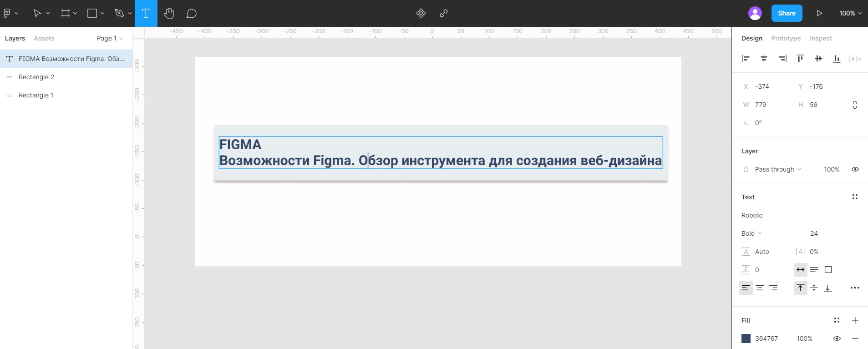Align right in alignment row
The width and height of the screenshot is (868, 349).
point(782,58)
